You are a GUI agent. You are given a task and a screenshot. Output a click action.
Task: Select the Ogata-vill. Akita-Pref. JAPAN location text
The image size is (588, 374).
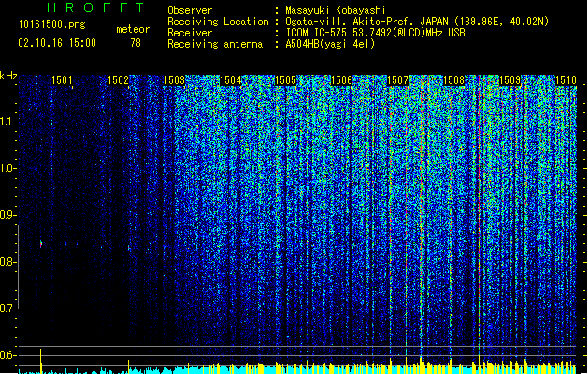[417, 22]
